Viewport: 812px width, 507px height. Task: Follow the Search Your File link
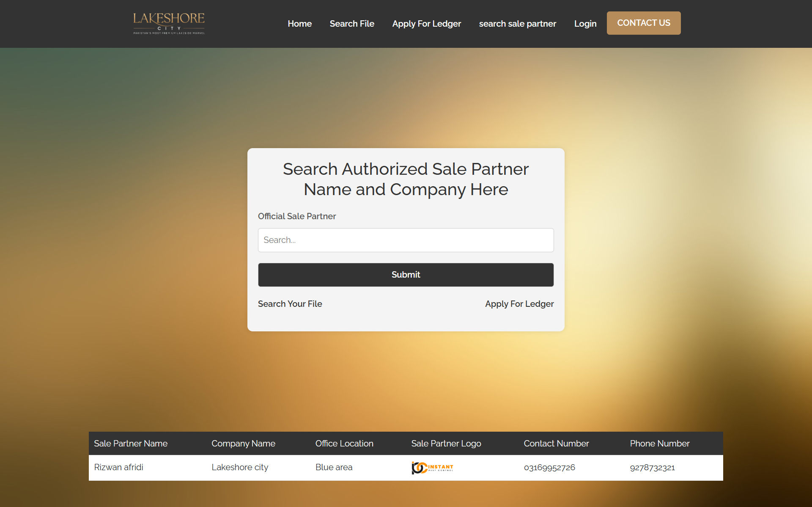pos(290,304)
